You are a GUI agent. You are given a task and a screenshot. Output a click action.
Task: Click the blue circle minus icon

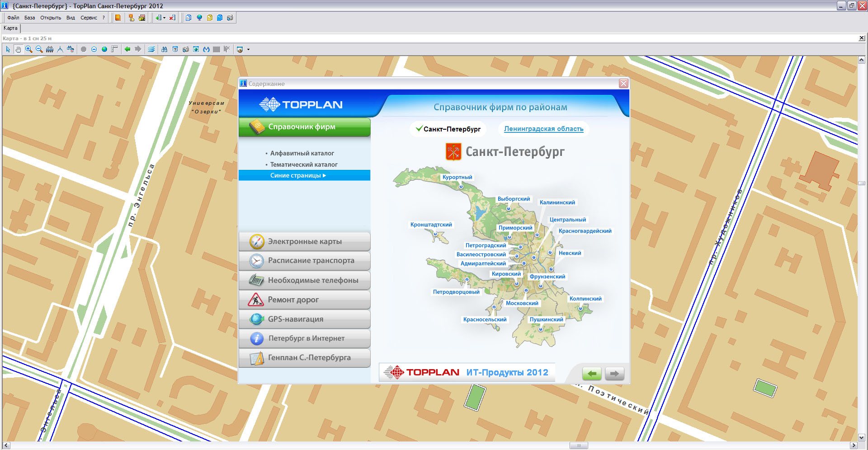tap(94, 49)
